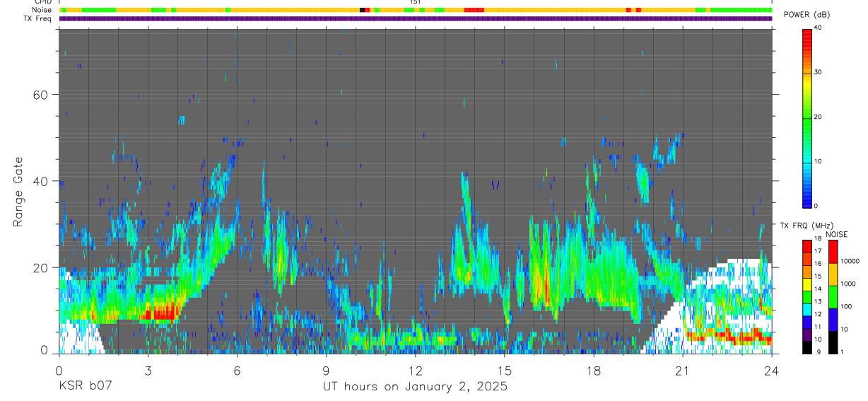Click the Noise strip label

pyautogui.click(x=42, y=10)
